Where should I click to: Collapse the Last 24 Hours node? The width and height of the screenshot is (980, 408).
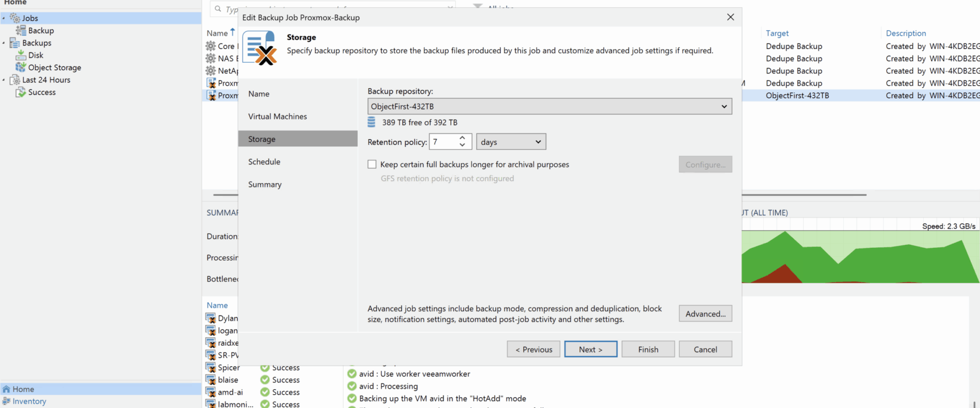click(4, 80)
